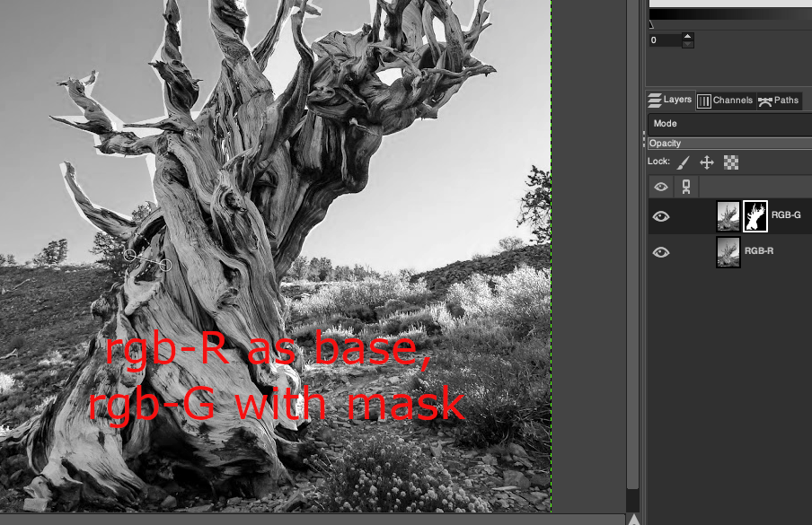Click the RGB-R layer thumbnail
812x525 pixels.
tap(728, 252)
